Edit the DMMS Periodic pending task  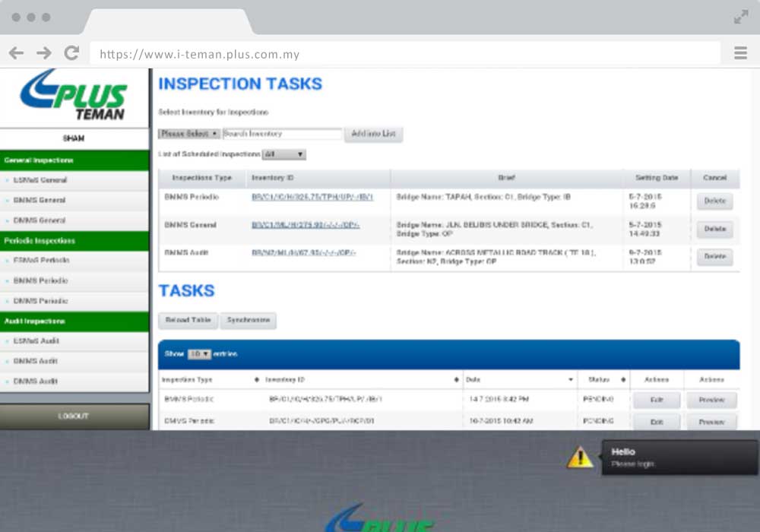tap(657, 423)
